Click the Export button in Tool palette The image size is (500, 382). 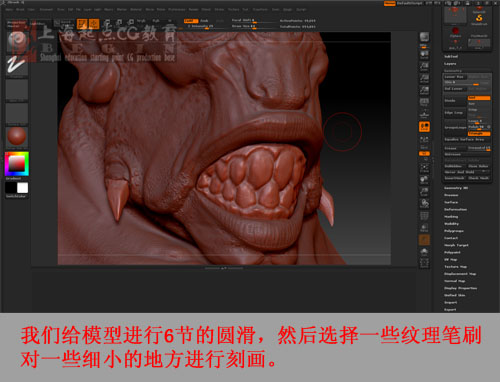click(x=450, y=310)
